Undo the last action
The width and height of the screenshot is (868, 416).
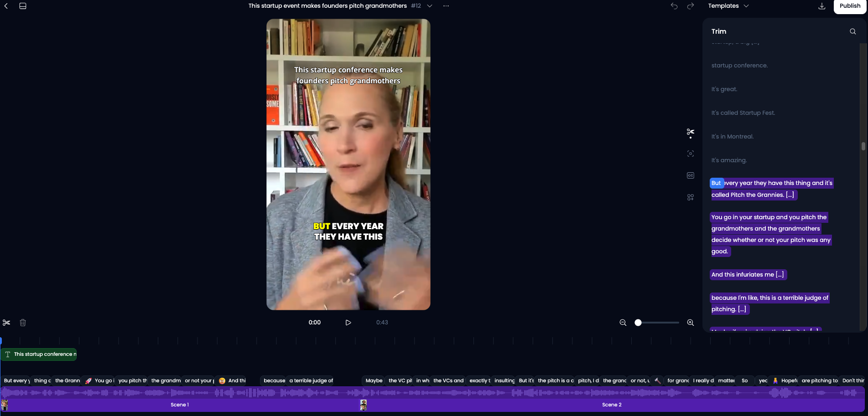[674, 6]
